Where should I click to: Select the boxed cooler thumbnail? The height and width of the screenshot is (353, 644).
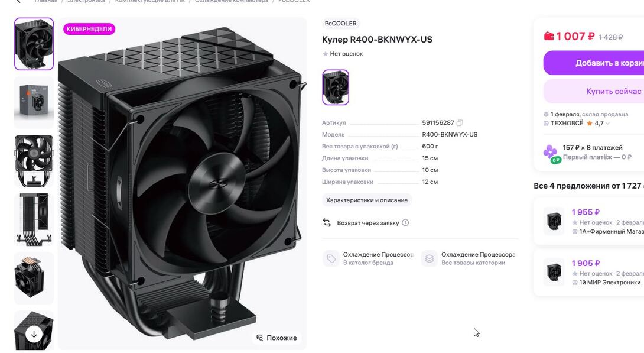click(x=34, y=103)
